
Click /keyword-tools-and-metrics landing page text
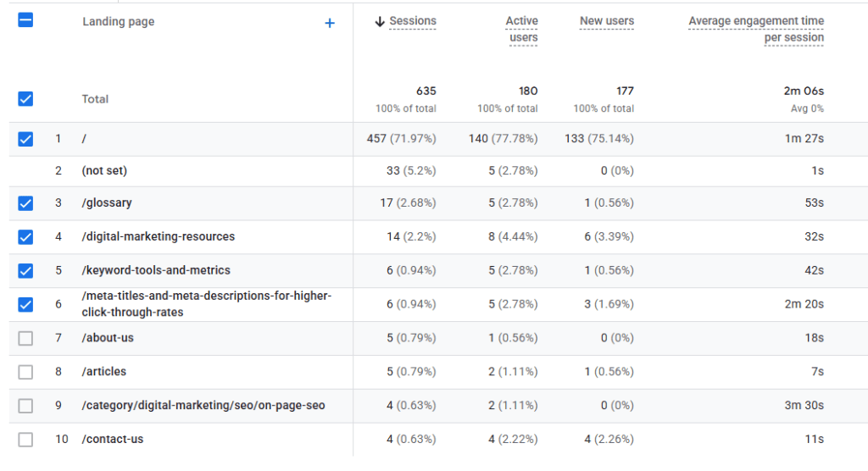point(156,270)
